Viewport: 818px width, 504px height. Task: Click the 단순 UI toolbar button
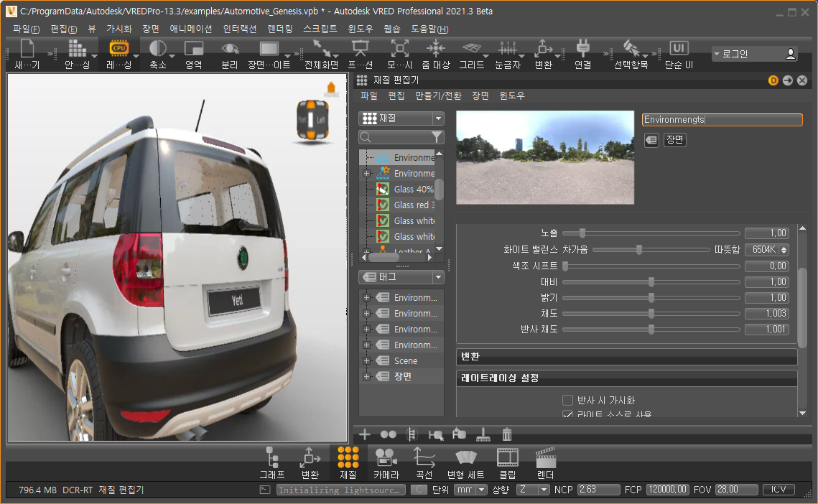click(678, 49)
